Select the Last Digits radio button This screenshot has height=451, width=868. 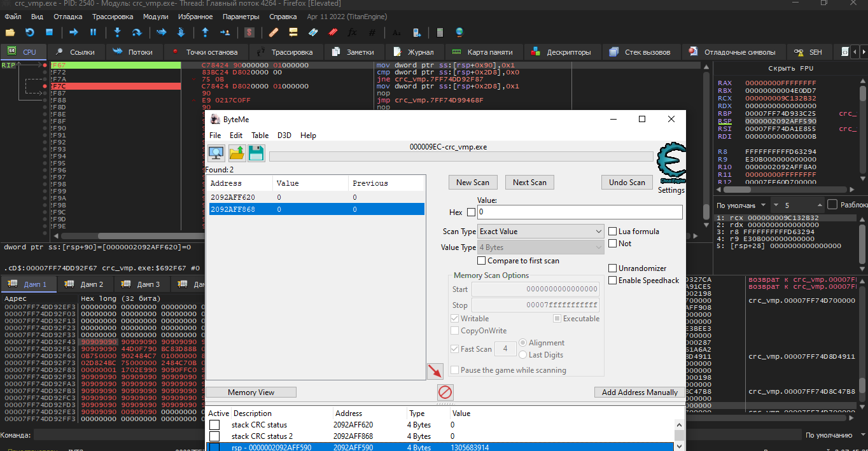523,355
